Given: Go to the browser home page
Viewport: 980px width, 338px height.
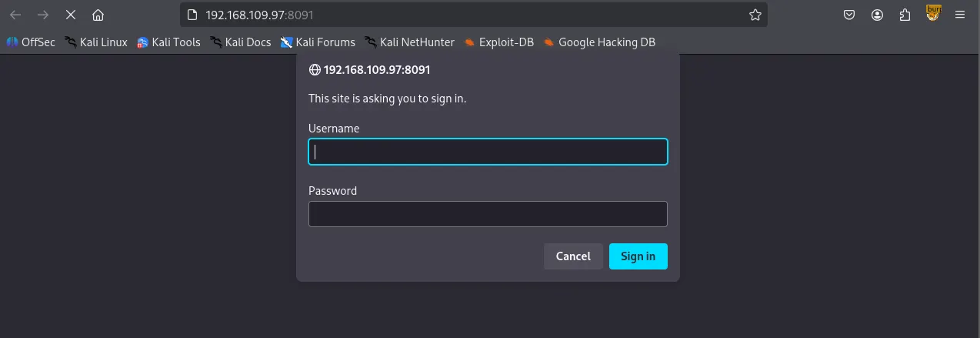Looking at the screenshot, I should 98,15.
